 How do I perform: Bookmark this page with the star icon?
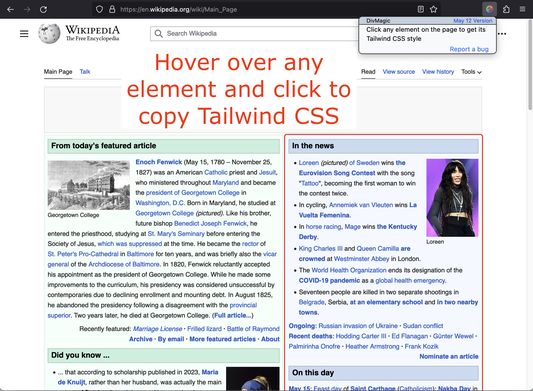pos(433,9)
